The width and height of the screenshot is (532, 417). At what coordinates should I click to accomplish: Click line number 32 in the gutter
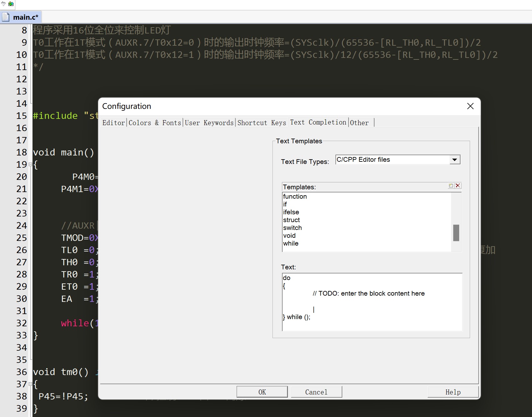coord(22,323)
